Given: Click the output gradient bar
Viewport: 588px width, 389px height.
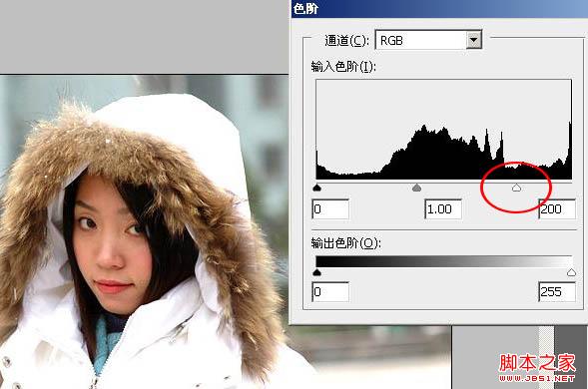Looking at the screenshot, I should click(x=444, y=261).
